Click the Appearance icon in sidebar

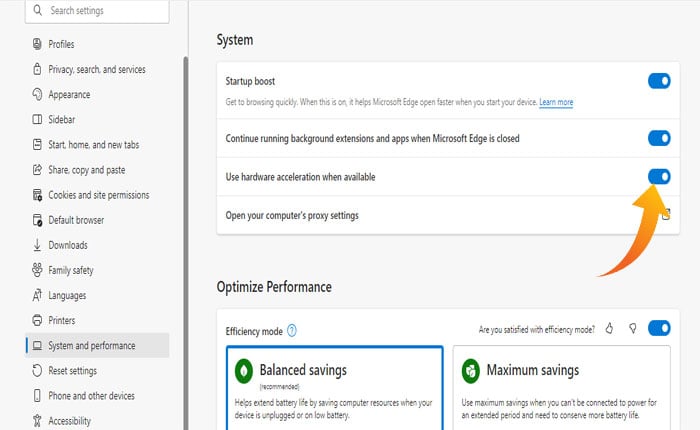(37, 95)
